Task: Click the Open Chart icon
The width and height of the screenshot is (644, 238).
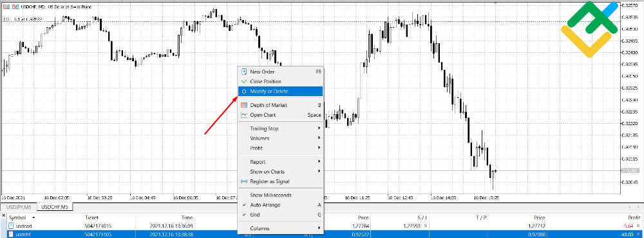Action: tap(244, 115)
